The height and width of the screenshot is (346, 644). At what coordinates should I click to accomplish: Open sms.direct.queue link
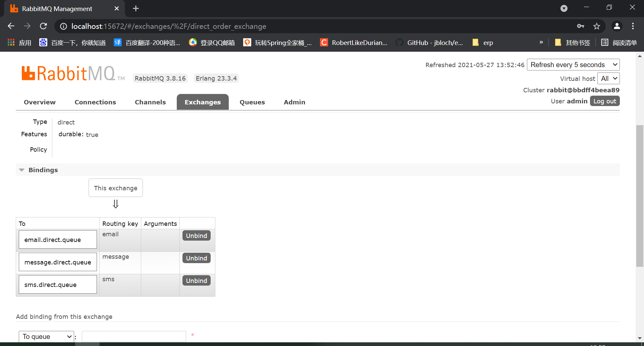50,285
